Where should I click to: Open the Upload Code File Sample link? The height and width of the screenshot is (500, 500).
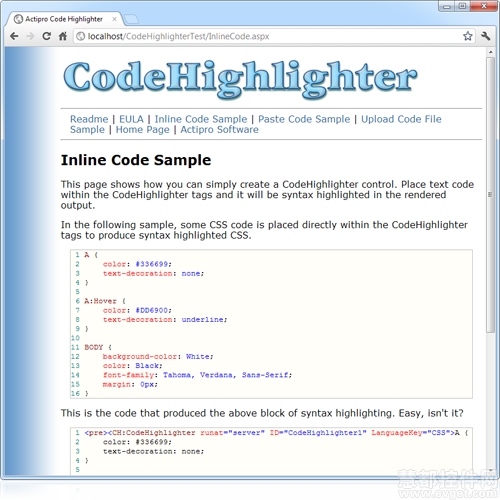coord(401,119)
